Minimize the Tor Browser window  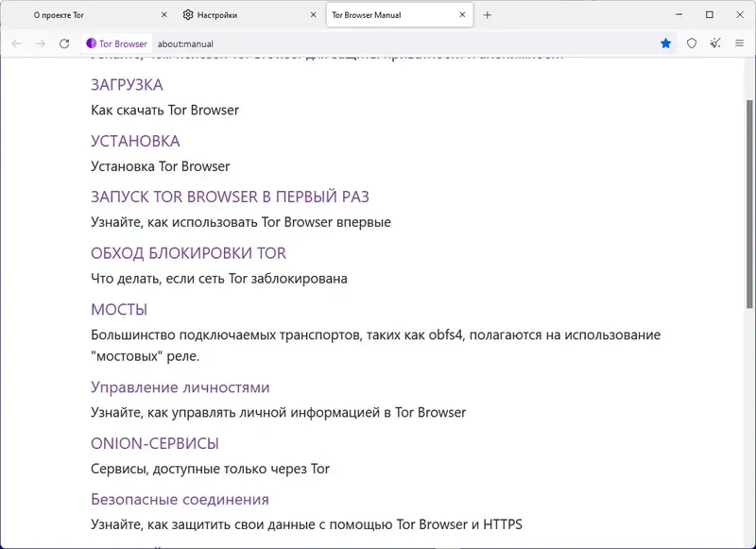click(x=679, y=15)
